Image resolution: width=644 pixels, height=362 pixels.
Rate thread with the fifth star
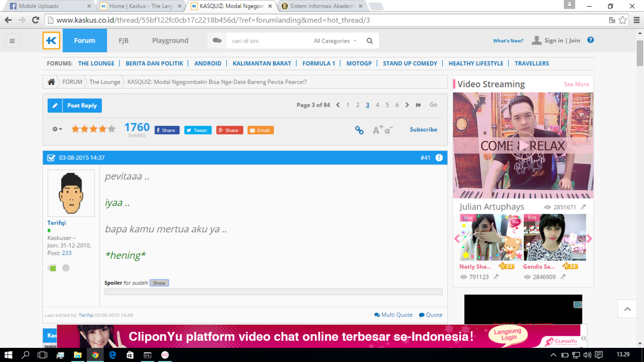(x=112, y=129)
